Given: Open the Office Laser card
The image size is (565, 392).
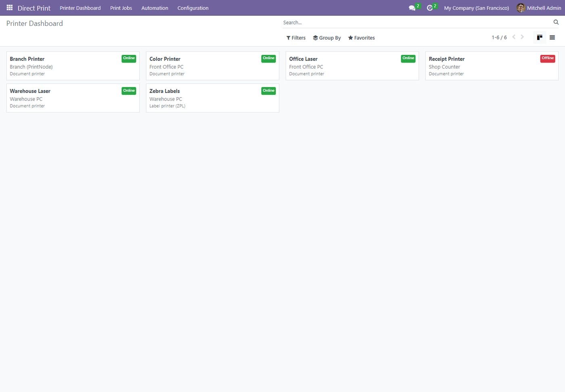Looking at the screenshot, I should pyautogui.click(x=352, y=66).
